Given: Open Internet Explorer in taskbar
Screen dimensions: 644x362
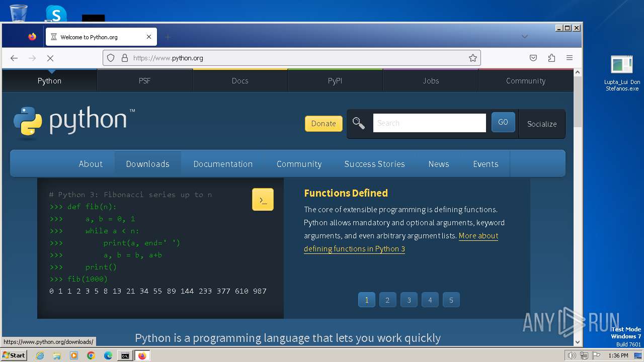Looking at the screenshot, I should pyautogui.click(x=40, y=355).
